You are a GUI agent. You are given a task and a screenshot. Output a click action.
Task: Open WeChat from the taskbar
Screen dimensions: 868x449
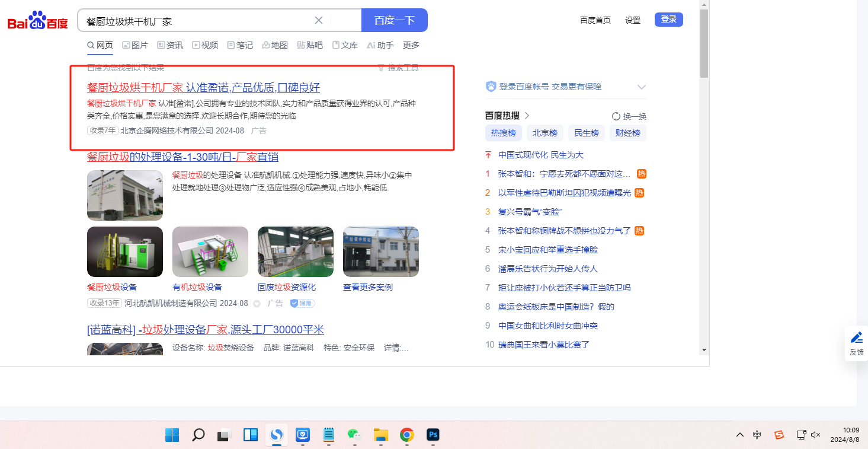(354, 435)
